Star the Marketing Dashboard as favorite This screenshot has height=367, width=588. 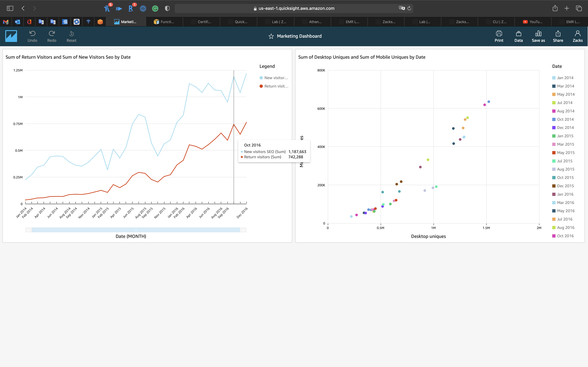(271, 36)
